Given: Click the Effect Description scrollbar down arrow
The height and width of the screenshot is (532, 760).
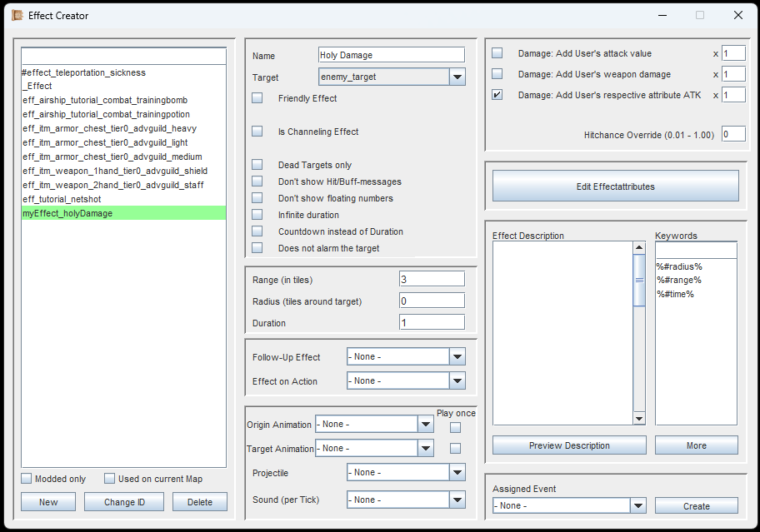Looking at the screenshot, I should pyautogui.click(x=639, y=419).
